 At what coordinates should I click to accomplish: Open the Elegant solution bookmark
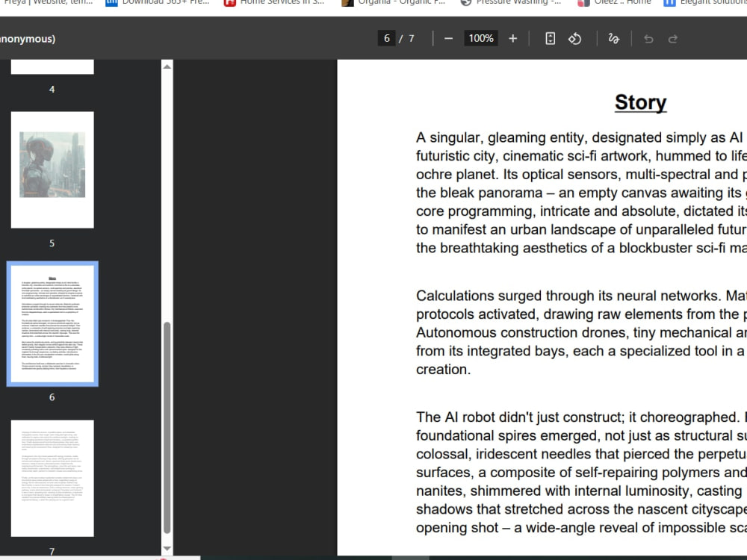point(705,2)
